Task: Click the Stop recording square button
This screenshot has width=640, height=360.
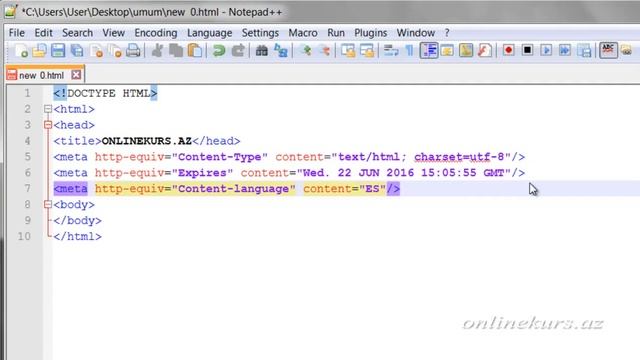Action: coord(527,51)
